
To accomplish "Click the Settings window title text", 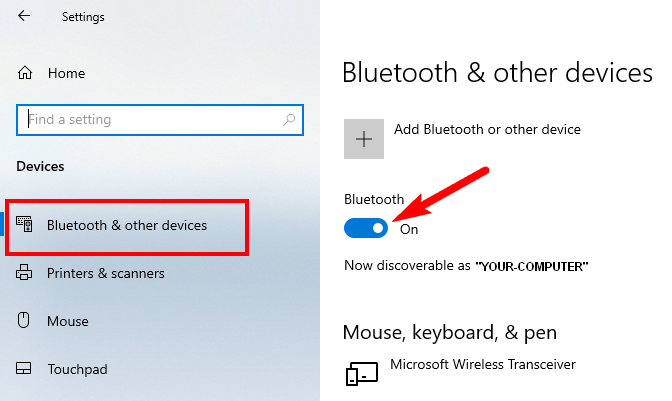I will click(83, 17).
